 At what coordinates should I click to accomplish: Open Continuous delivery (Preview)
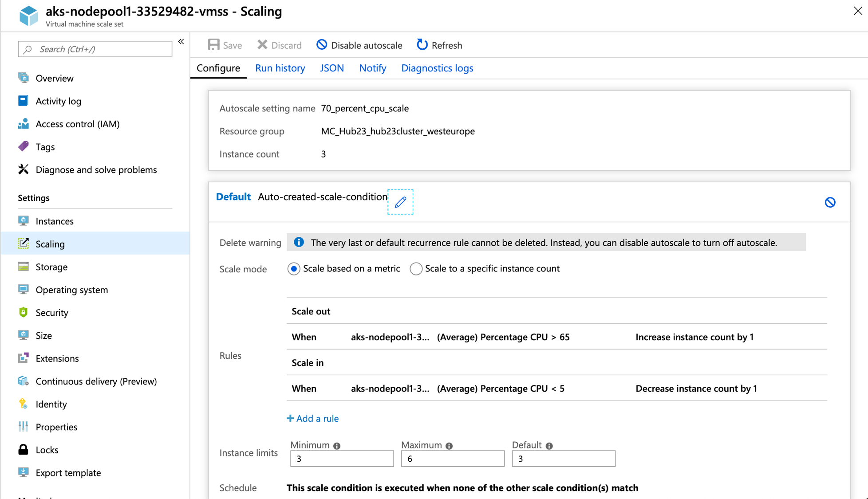coord(95,381)
